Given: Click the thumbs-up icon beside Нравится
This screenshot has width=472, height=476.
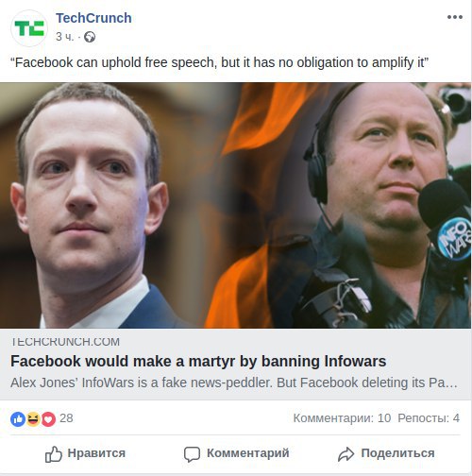Looking at the screenshot, I should point(53,454).
